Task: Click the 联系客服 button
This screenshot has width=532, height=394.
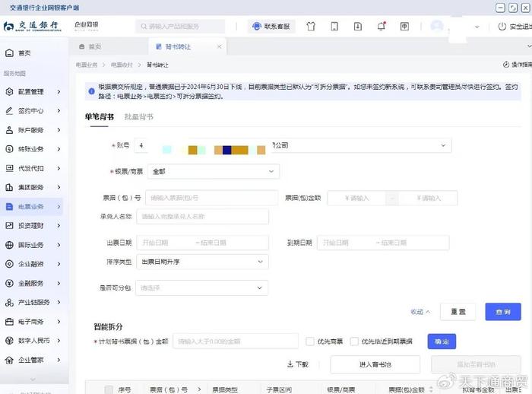Action: point(272,26)
